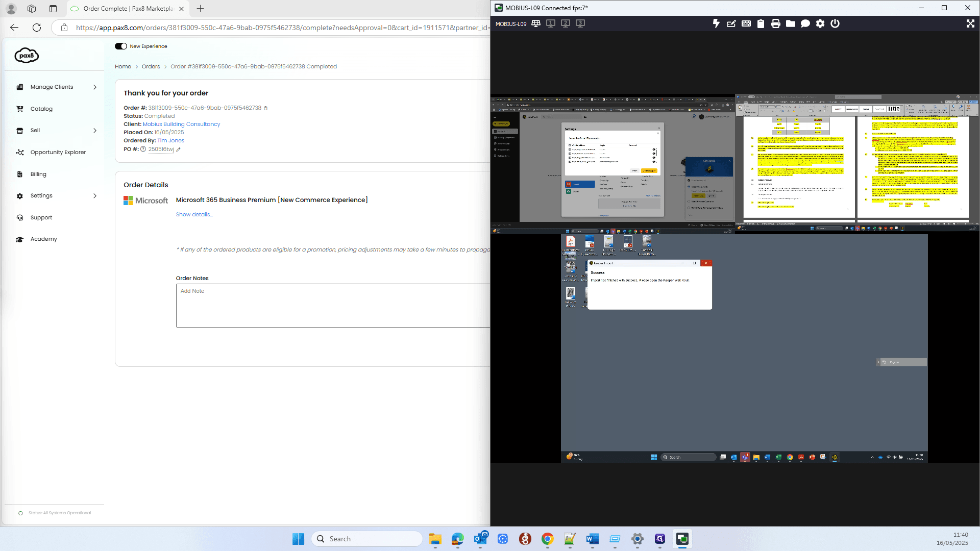
Task: Toggle the browser tab actions menu icon
Action: point(53,9)
